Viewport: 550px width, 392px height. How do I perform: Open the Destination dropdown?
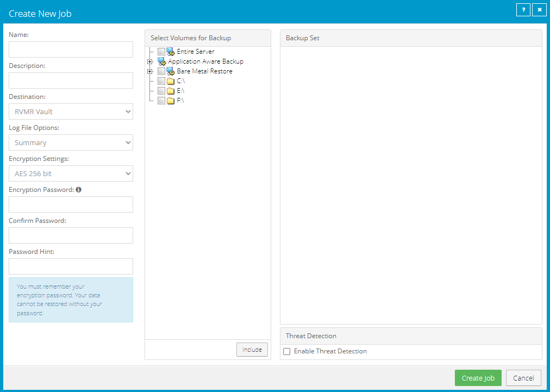click(71, 111)
